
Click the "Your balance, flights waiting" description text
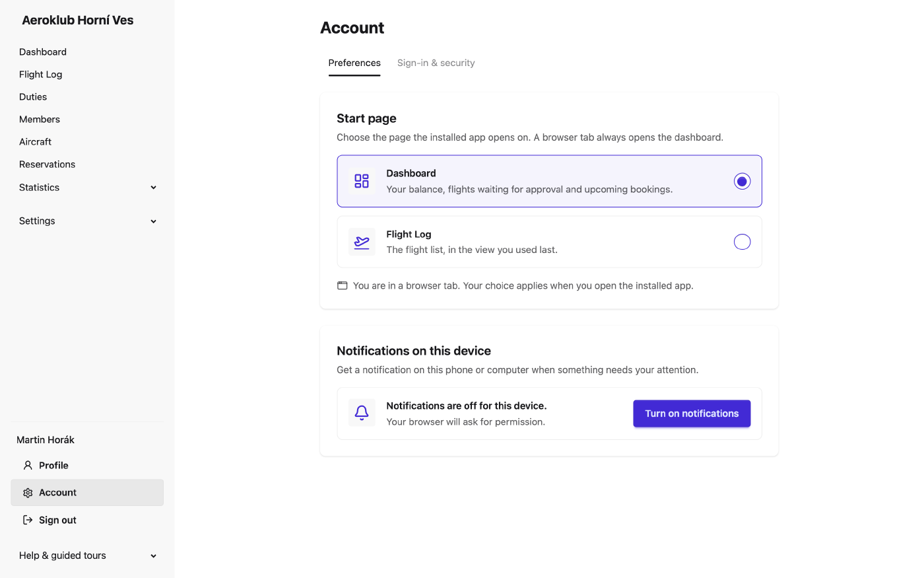529,190
